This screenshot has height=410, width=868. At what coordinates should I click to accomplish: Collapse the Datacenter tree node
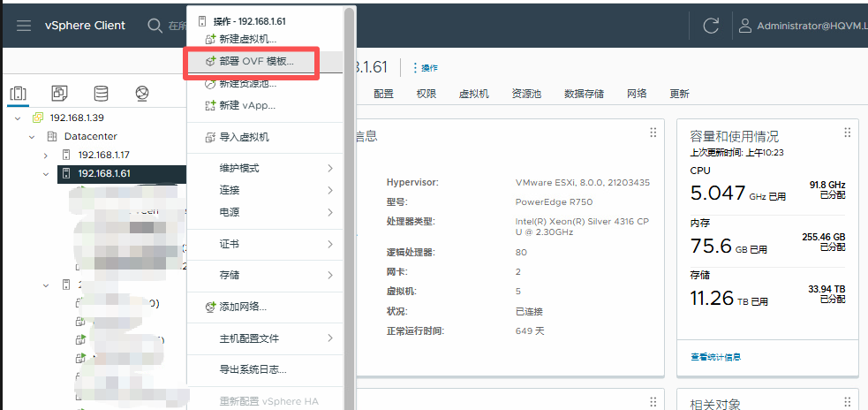point(32,136)
